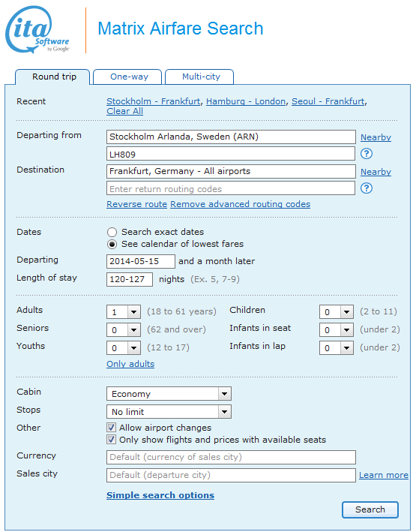Toggle Allow airport changes checkbox
Screen dimensions: 413x532
tap(111, 427)
